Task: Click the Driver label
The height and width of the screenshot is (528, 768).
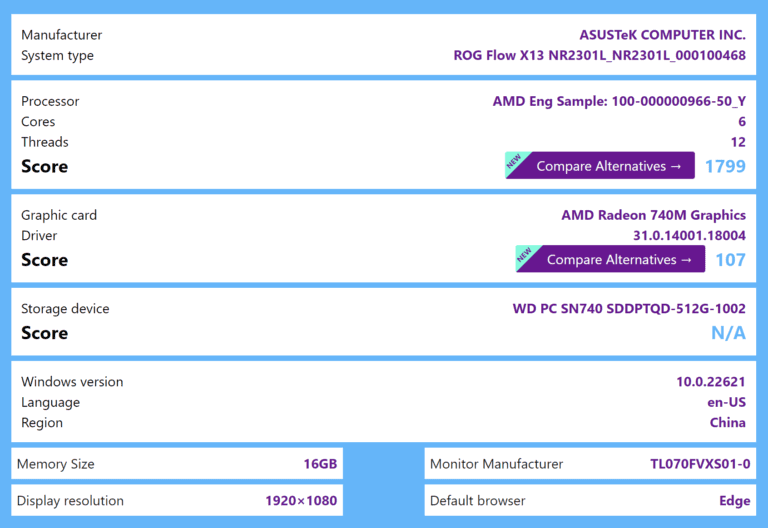Action: [39, 236]
